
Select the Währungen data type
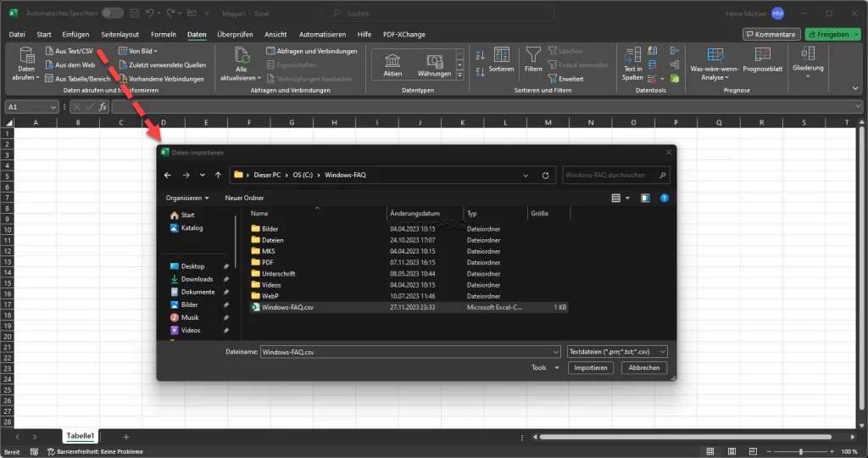tap(434, 64)
